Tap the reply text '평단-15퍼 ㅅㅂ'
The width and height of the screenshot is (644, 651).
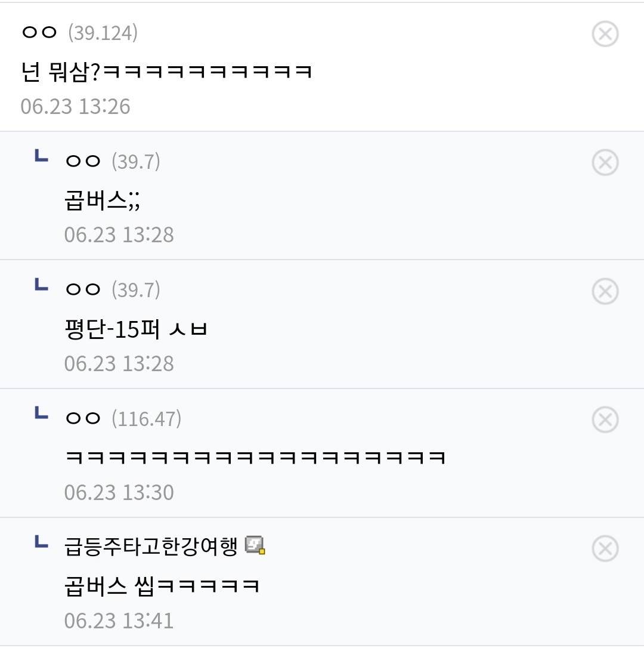[x=135, y=330]
